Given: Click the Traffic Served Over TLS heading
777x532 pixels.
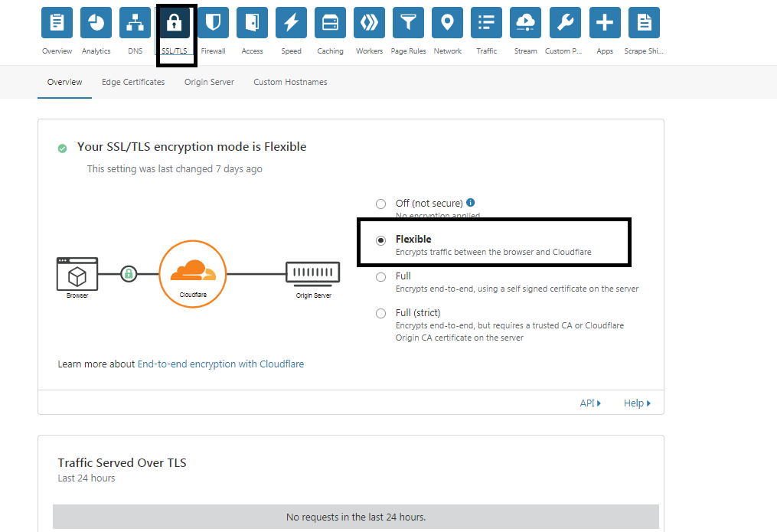Looking at the screenshot, I should (122, 462).
